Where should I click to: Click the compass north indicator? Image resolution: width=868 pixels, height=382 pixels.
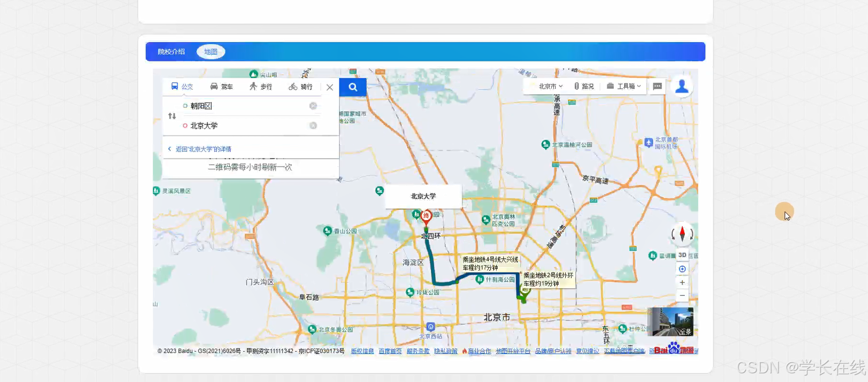coord(682,234)
